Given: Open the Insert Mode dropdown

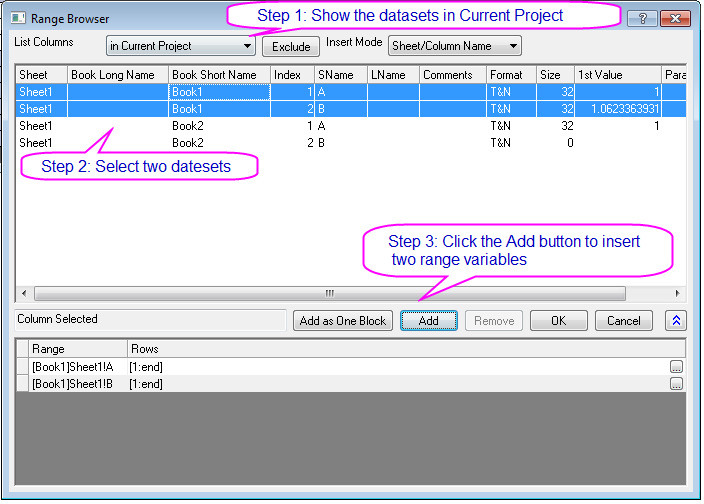Looking at the screenshot, I should click(x=455, y=46).
